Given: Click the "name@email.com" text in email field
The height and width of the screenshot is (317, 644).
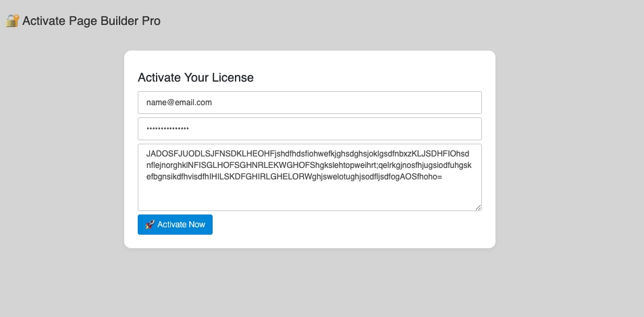Looking at the screenshot, I should point(179,103).
